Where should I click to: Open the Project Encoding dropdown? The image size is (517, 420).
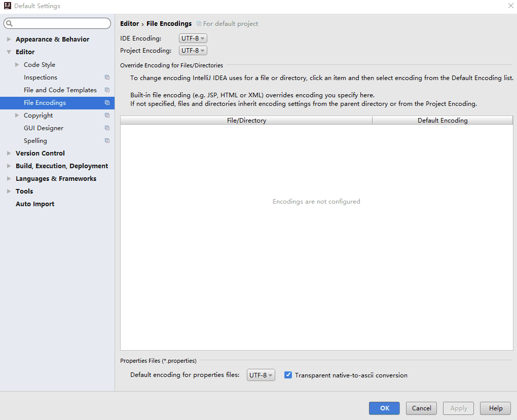pos(193,50)
